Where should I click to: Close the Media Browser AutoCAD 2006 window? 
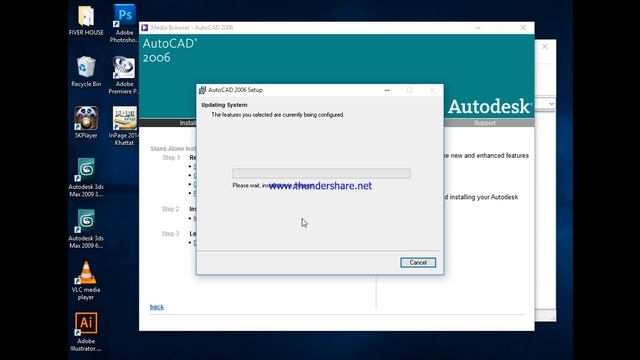pyautogui.click(x=523, y=28)
